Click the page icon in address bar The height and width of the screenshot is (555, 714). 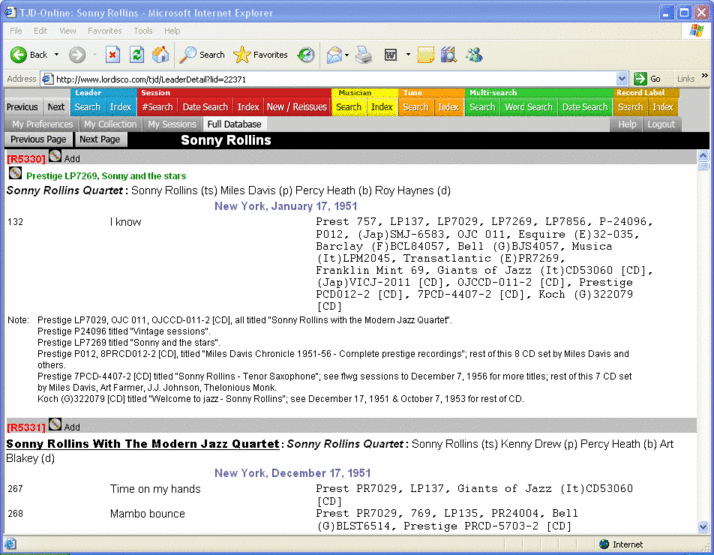[47, 79]
